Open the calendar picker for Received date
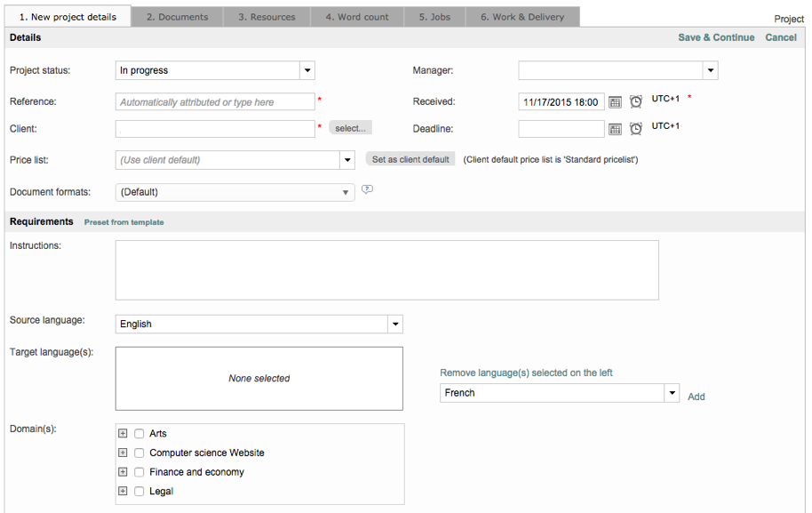This screenshot has width=812, height=513. coord(615,102)
